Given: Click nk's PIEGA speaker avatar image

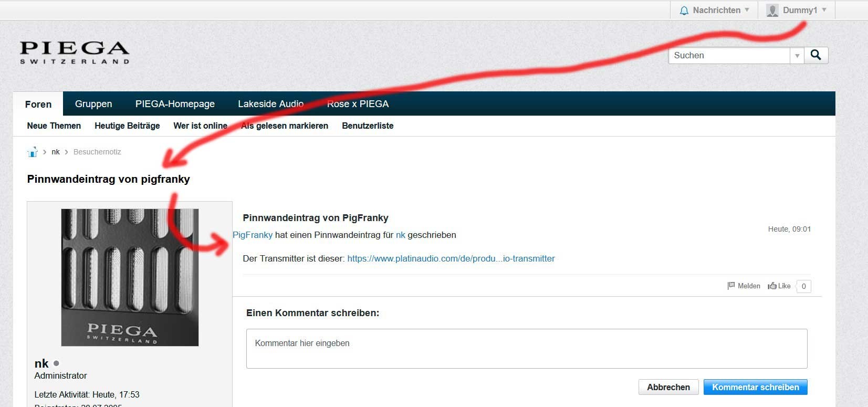Looking at the screenshot, I should click(x=130, y=277).
